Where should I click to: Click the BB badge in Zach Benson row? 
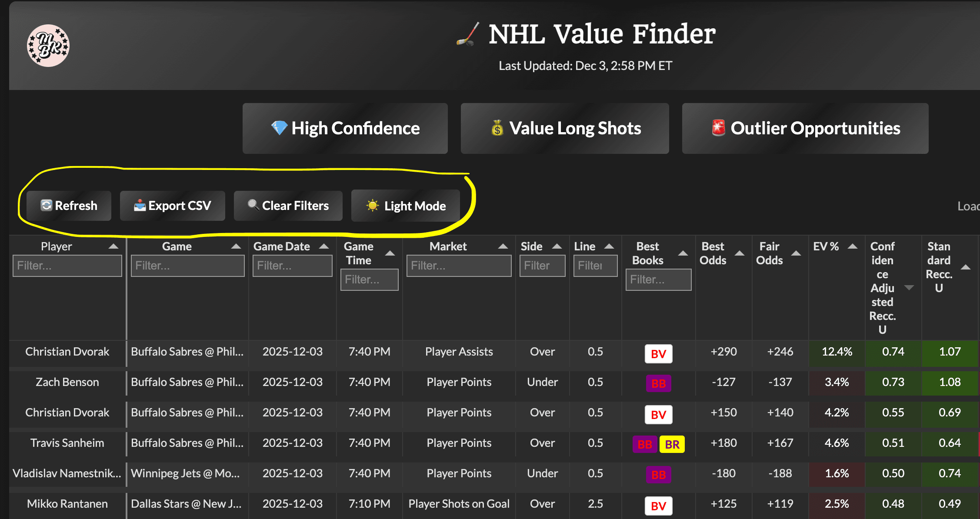(658, 383)
